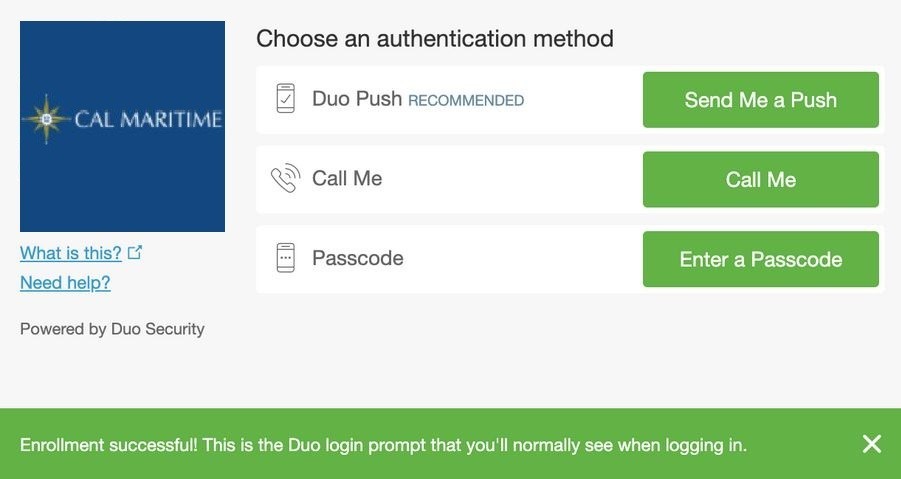
Task: Click the Choose an authentication method heading
Action: point(435,38)
